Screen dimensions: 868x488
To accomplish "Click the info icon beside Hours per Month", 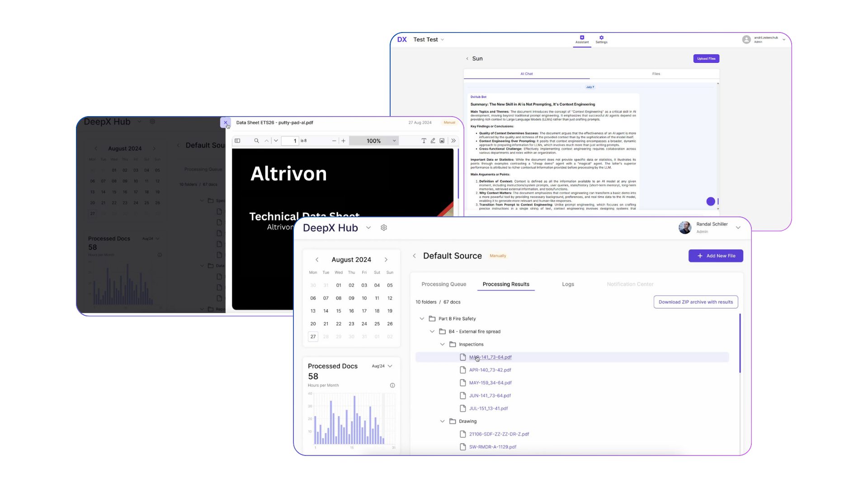I will [x=392, y=385].
